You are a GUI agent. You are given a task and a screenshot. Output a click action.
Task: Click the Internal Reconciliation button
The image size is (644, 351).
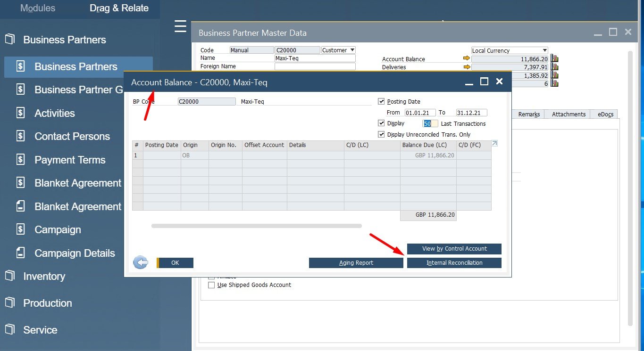(454, 263)
